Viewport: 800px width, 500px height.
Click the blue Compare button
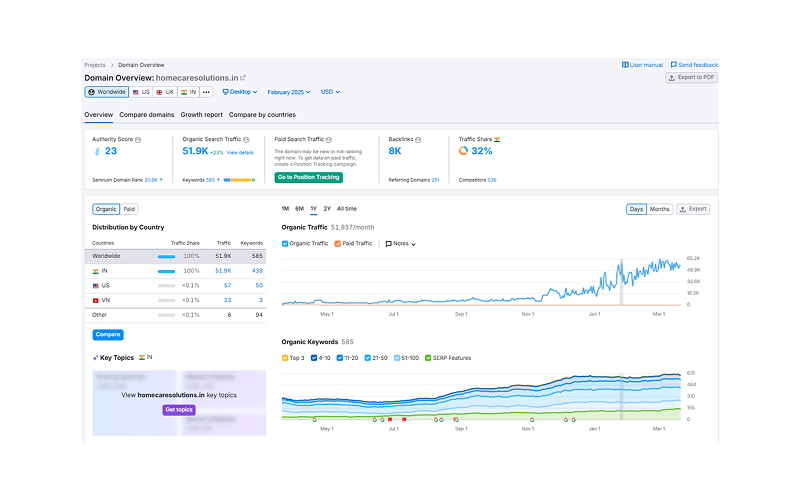coord(108,335)
